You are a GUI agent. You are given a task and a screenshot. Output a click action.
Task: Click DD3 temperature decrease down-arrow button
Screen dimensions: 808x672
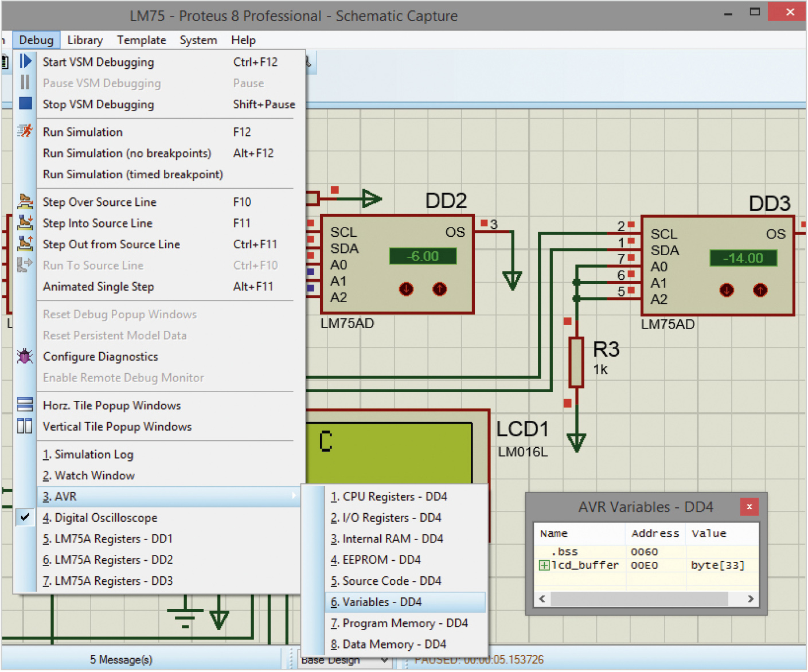(x=727, y=290)
